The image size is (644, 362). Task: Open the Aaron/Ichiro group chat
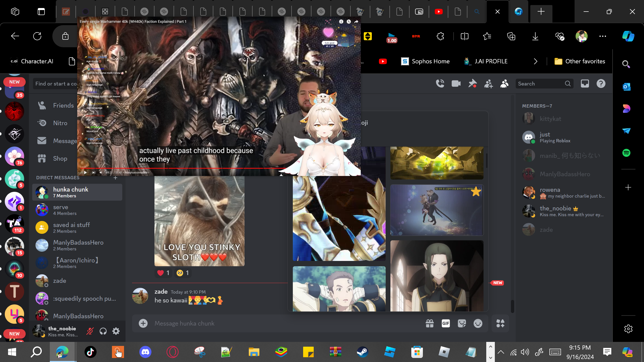pyautogui.click(x=77, y=263)
